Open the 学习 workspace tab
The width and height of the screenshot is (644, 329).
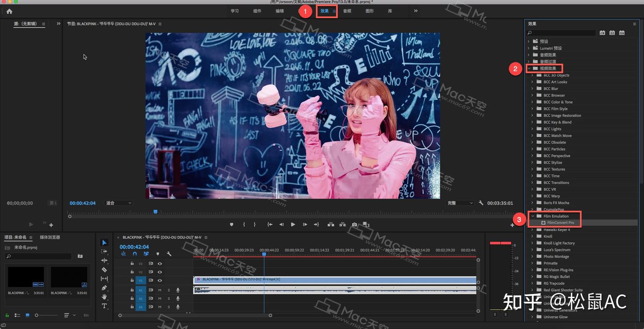235,11
